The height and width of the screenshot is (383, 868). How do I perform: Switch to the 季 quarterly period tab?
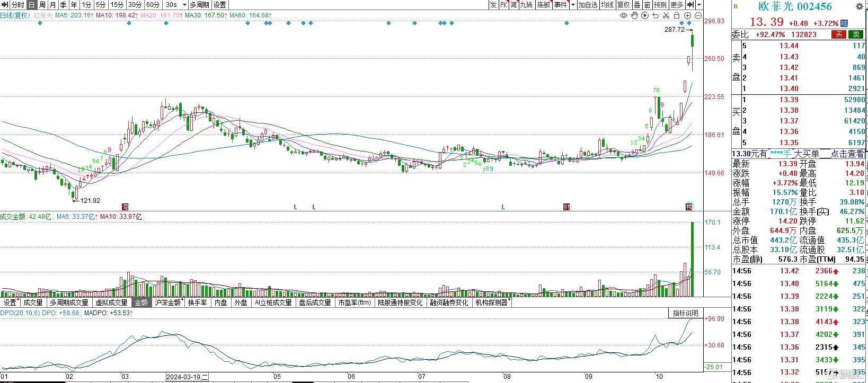63,5
